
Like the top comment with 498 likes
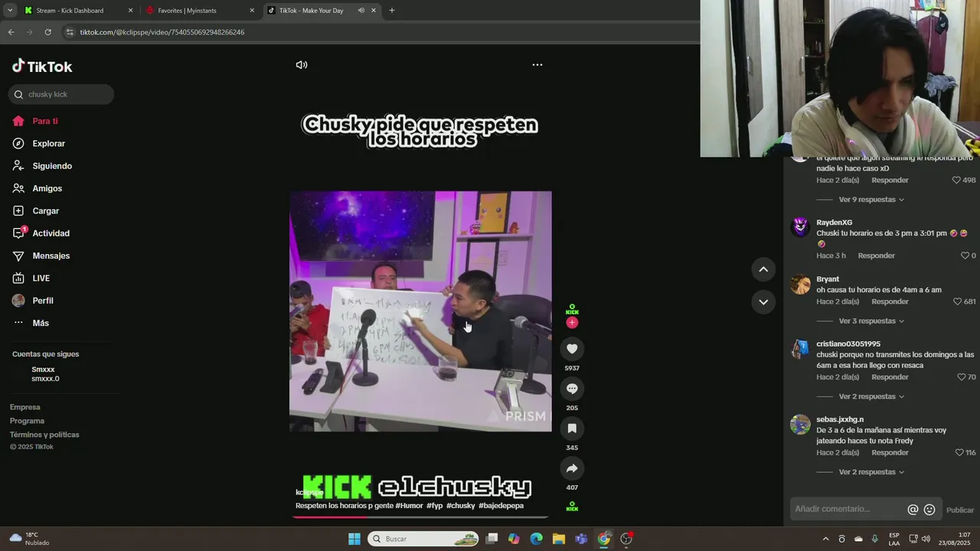(956, 181)
